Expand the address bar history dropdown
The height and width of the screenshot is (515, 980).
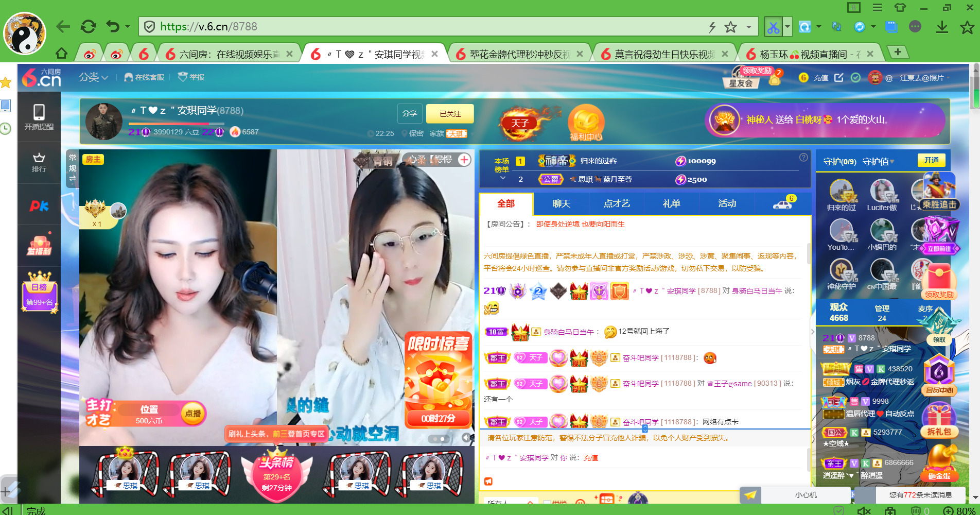749,27
